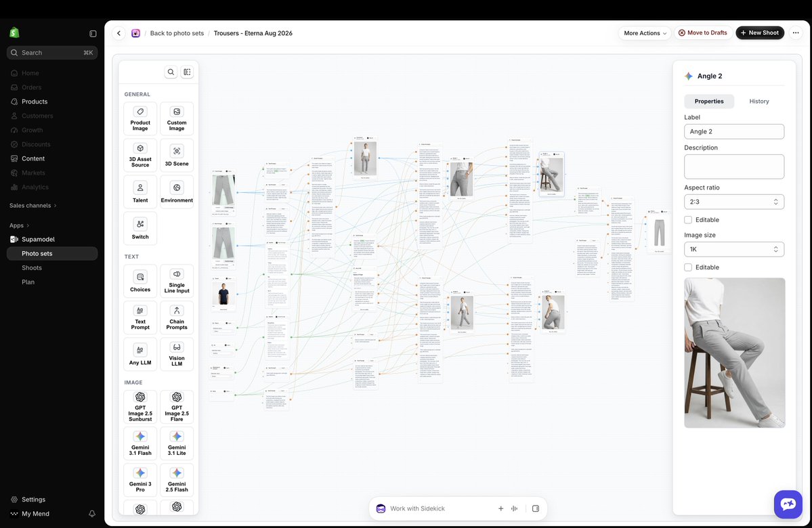Add an Any LLM node

(x=140, y=354)
